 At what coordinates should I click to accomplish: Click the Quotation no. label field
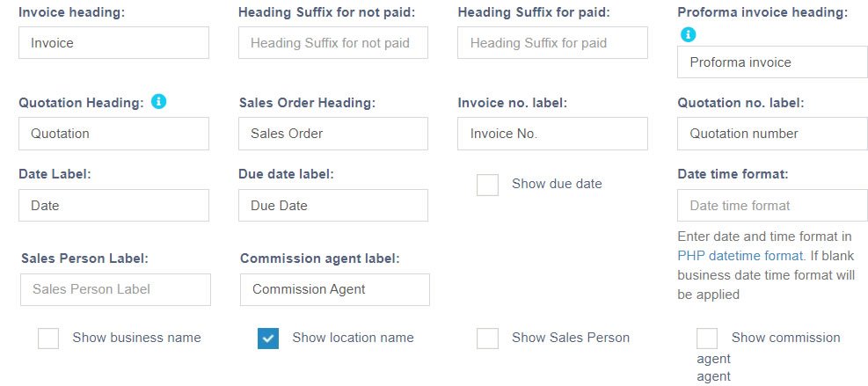[772, 134]
